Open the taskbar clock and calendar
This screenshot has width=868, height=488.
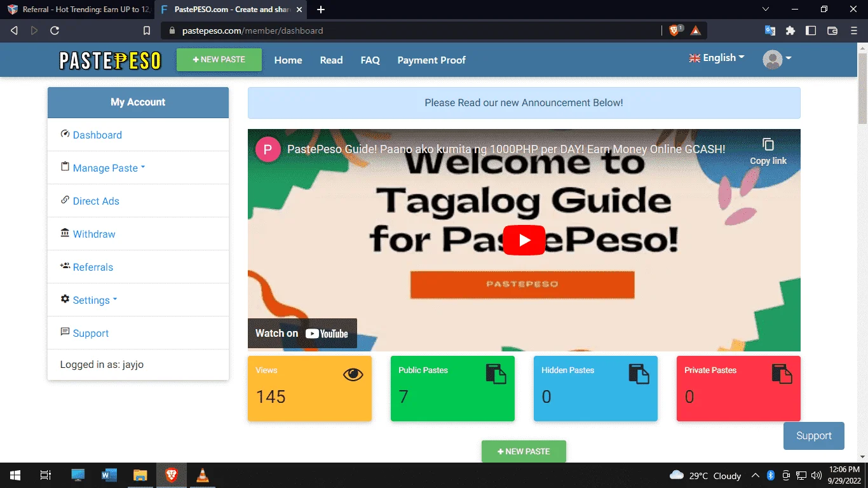(x=844, y=475)
